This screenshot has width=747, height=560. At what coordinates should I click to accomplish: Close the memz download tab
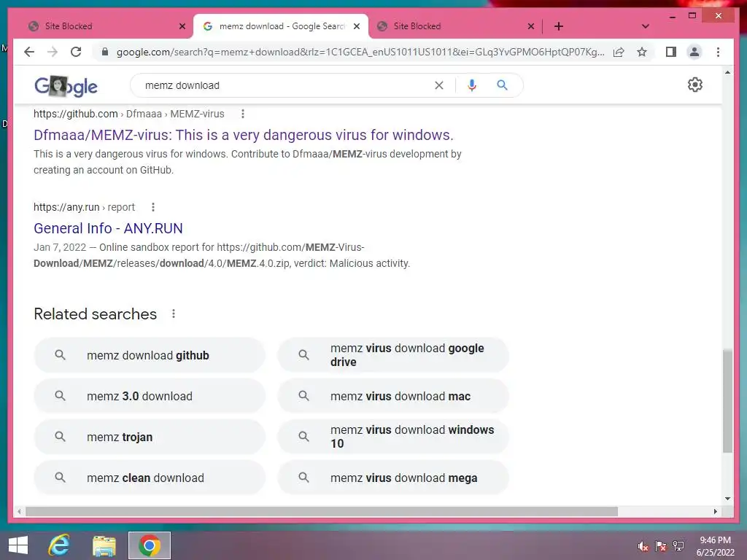point(356,26)
